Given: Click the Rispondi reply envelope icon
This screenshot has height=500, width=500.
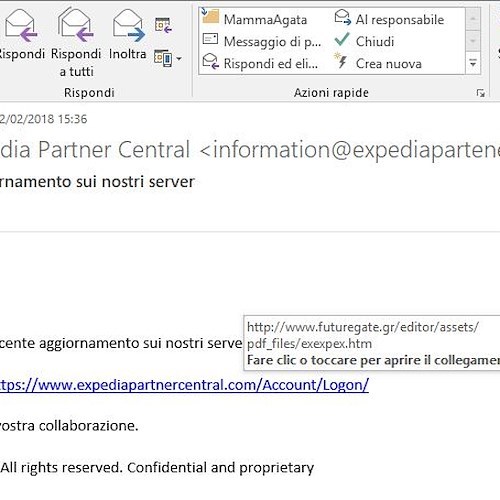Looking at the screenshot, I should tap(21, 26).
